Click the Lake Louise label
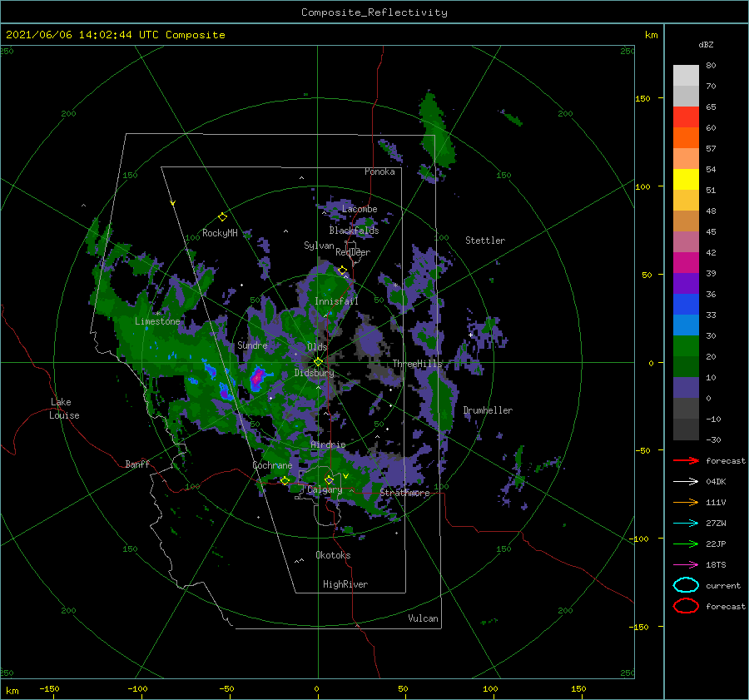Image resolution: width=749 pixels, height=700 pixels. pyautogui.click(x=64, y=409)
